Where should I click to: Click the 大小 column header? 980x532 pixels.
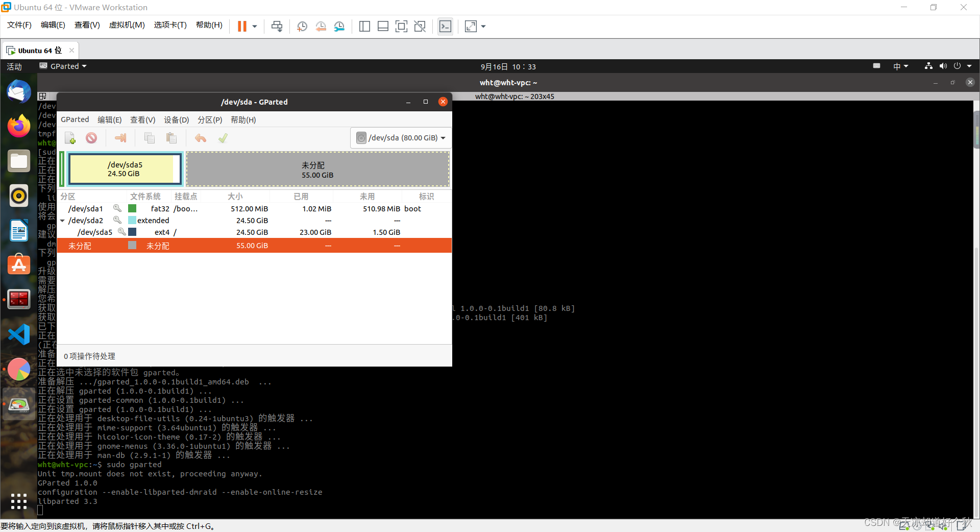tap(235, 197)
